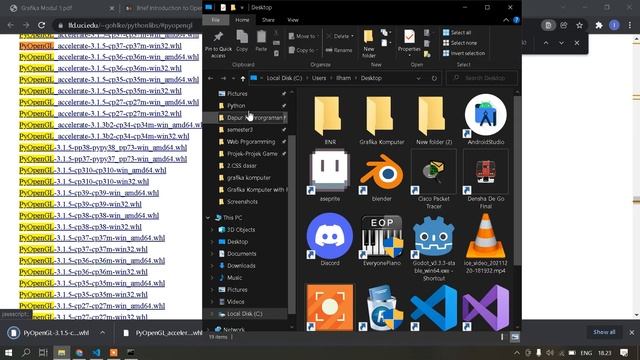
Task: Switch to large icons view in status bar
Action: [x=515, y=337]
